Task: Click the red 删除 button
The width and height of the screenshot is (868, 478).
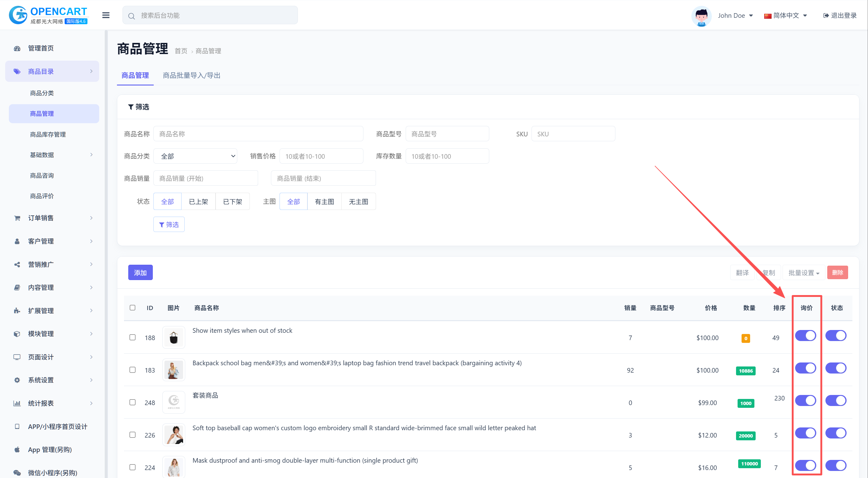Action: 837,273
